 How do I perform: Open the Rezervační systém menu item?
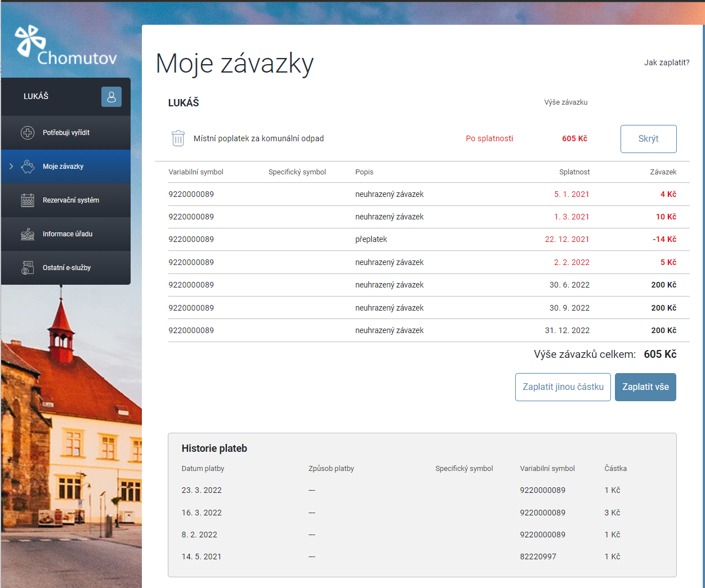(66, 200)
